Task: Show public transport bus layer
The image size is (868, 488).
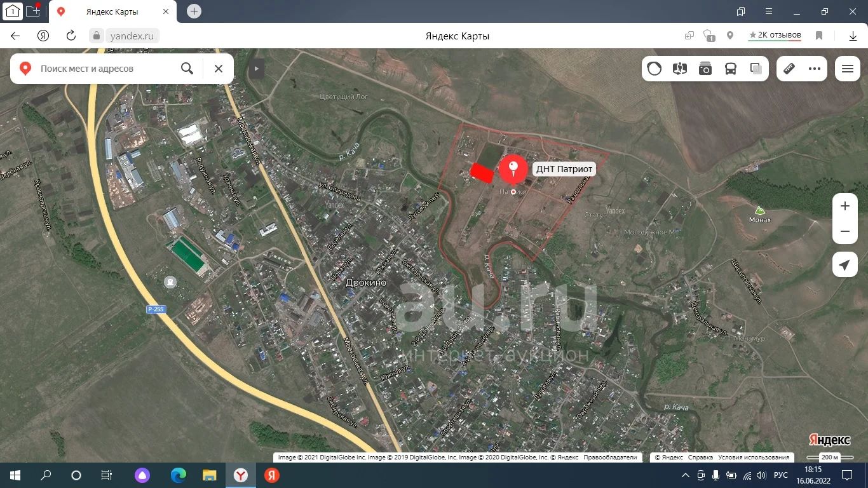Action: pyautogui.click(x=731, y=69)
